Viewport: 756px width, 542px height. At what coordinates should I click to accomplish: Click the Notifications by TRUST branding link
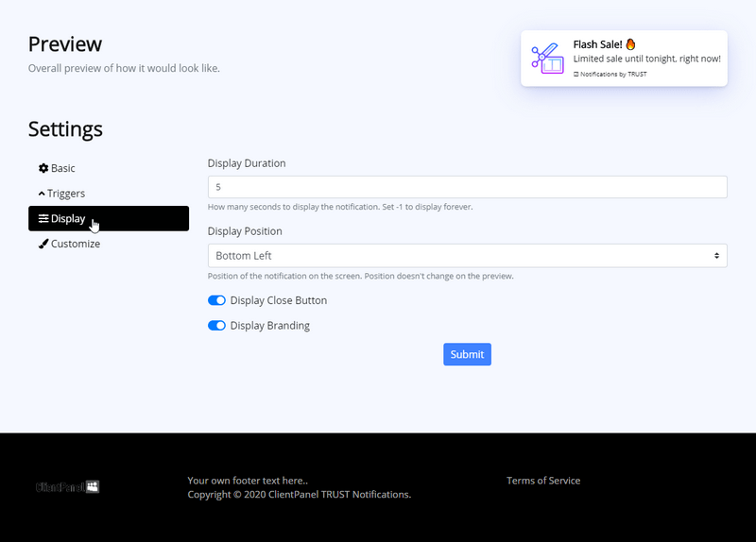coord(614,74)
